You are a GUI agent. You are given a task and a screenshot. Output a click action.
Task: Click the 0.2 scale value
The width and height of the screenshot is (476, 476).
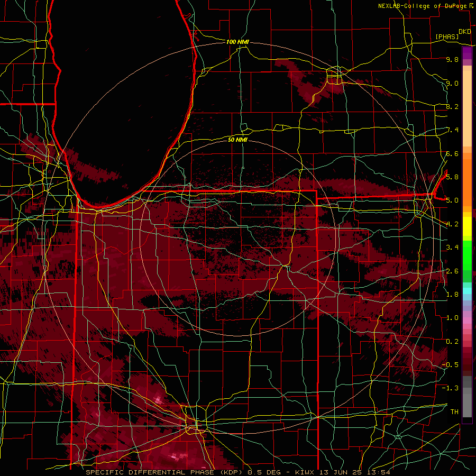[452, 341]
